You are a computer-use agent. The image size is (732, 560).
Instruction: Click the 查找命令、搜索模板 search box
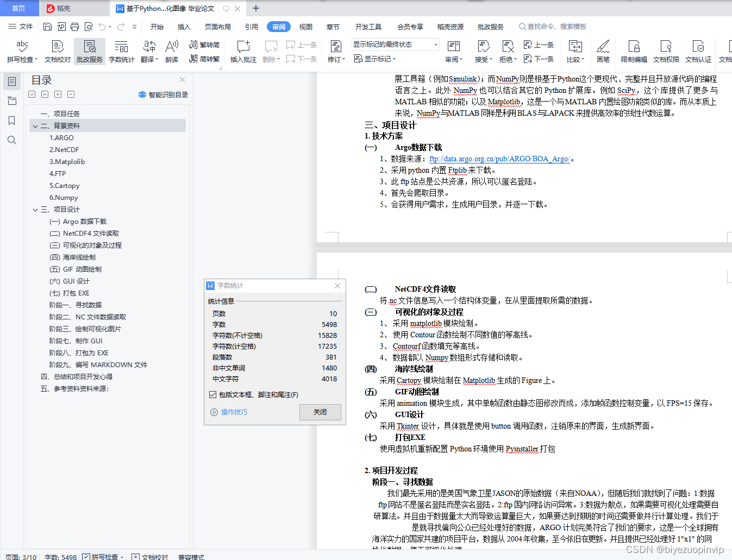(x=553, y=27)
